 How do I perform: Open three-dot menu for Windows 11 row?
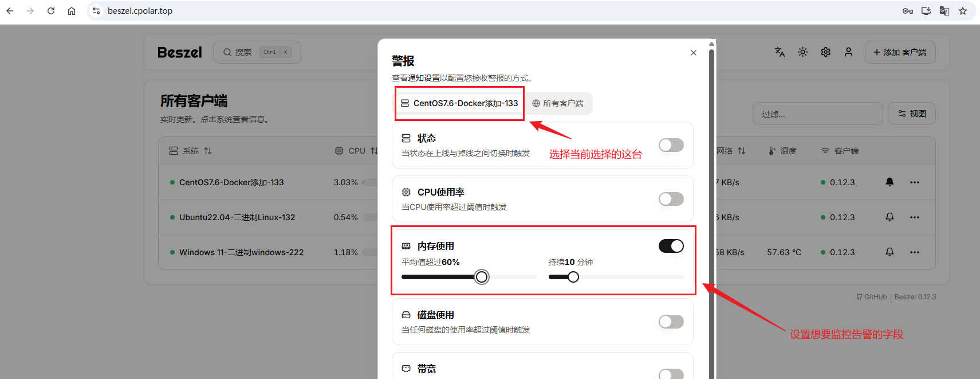tap(915, 252)
